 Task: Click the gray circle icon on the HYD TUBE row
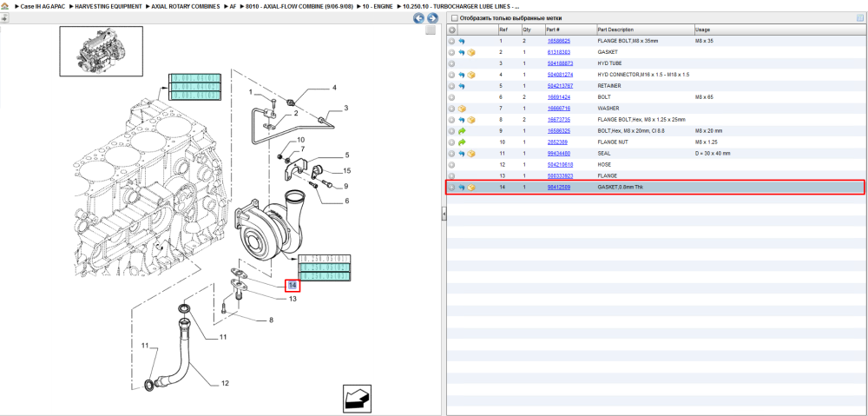pyautogui.click(x=451, y=63)
